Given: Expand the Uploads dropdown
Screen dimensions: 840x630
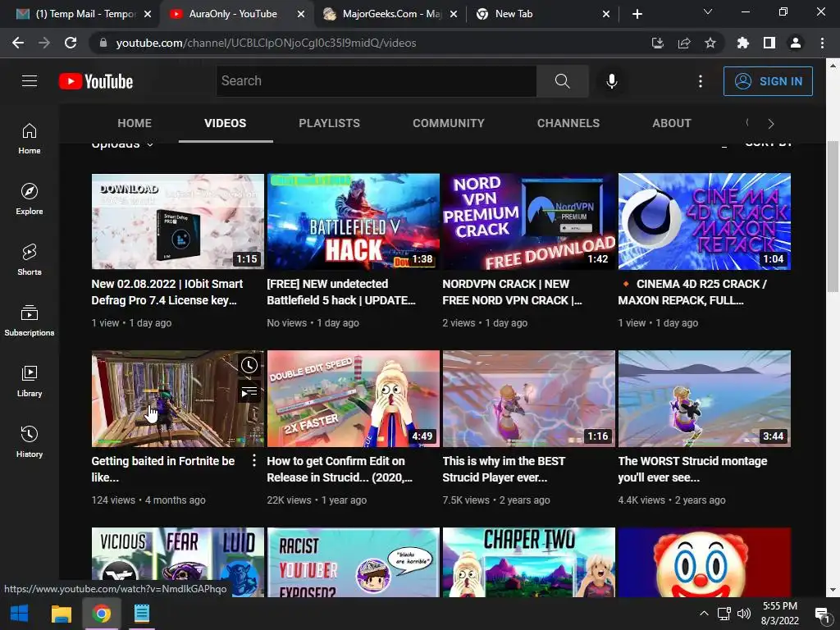Looking at the screenshot, I should click(122, 144).
